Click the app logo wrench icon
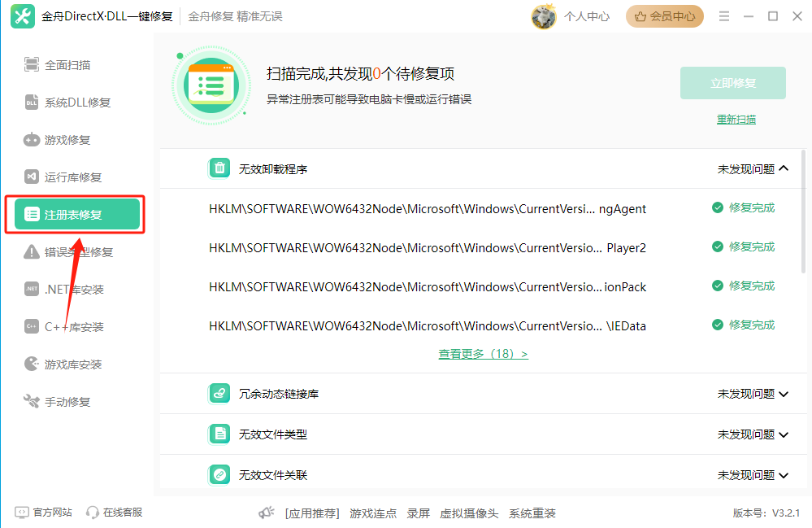Screen dimensions: 812x528 coord(23,16)
